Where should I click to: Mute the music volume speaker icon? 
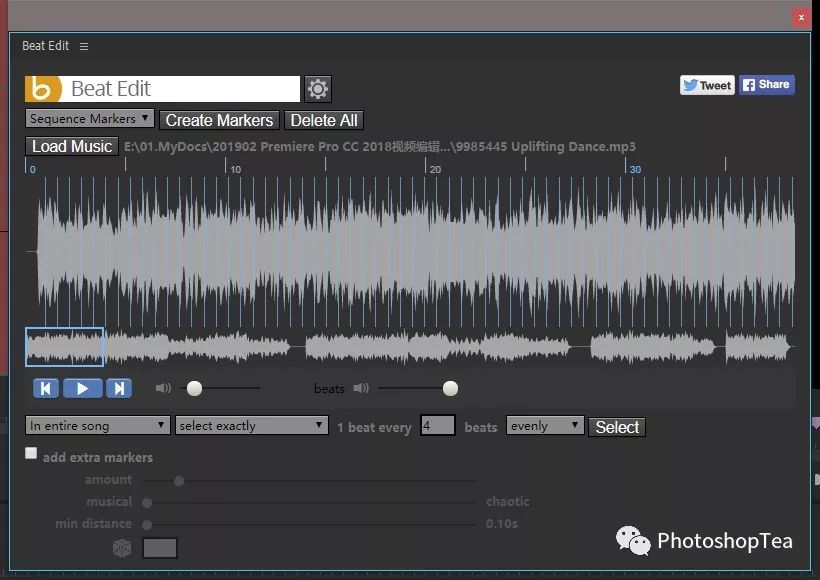(x=163, y=388)
